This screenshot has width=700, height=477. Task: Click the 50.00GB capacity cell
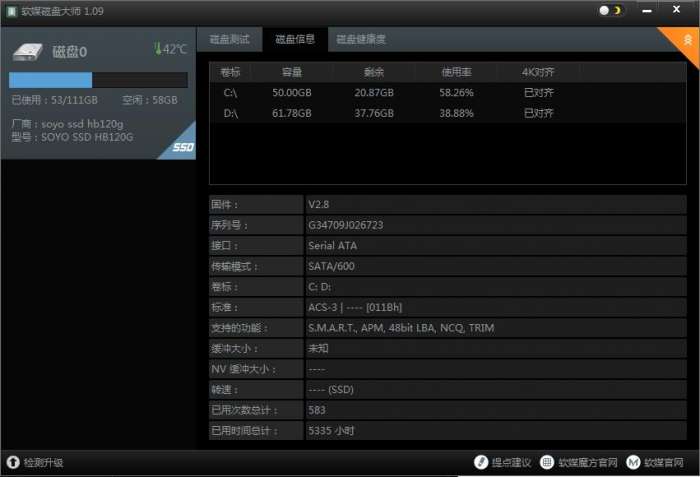pyautogui.click(x=292, y=92)
